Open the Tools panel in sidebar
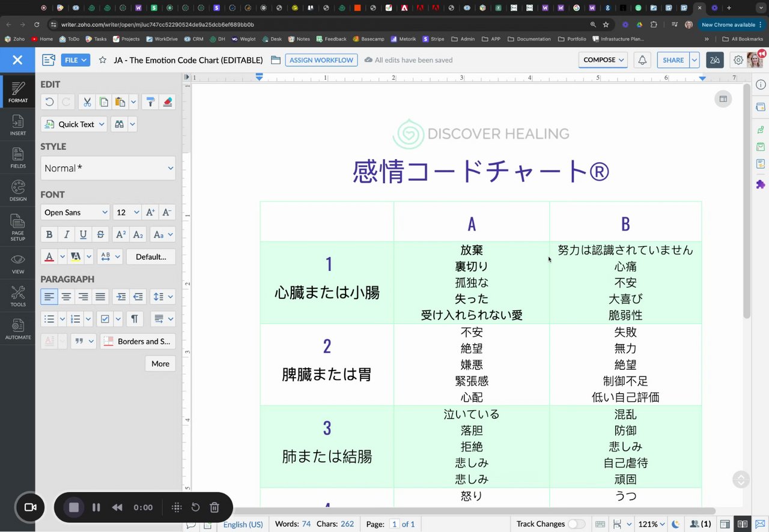 pyautogui.click(x=17, y=296)
